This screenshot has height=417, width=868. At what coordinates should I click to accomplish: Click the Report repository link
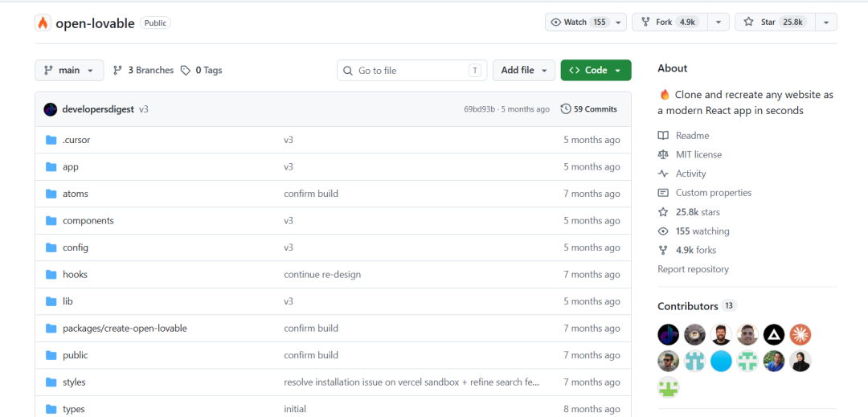[693, 269]
